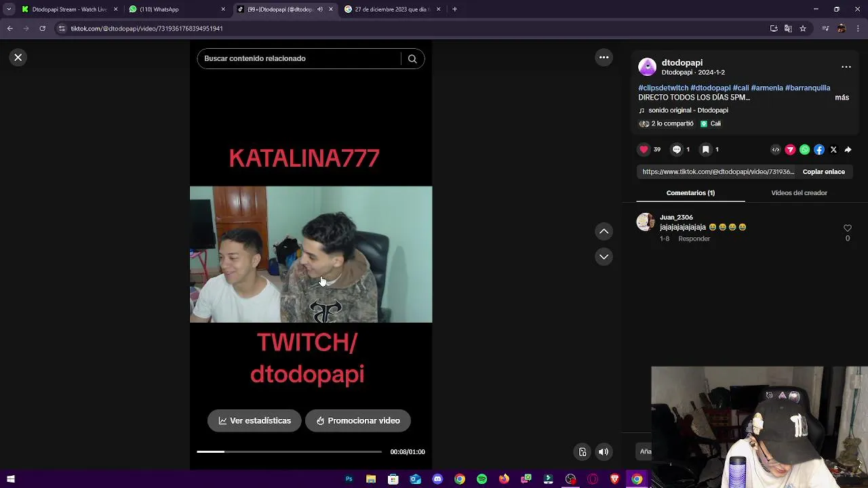Switch to 'Videos del creador' tab
The height and width of the screenshot is (488, 868).
[x=799, y=193]
